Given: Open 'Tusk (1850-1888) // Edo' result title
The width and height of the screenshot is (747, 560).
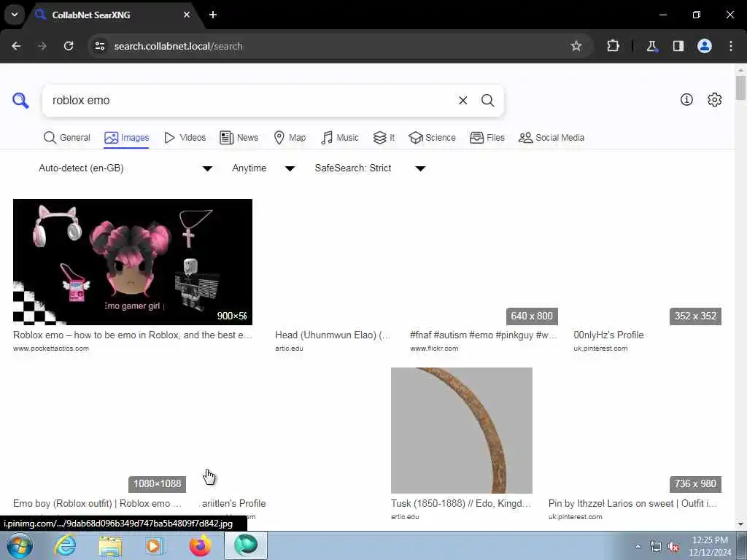Looking at the screenshot, I should 461,504.
